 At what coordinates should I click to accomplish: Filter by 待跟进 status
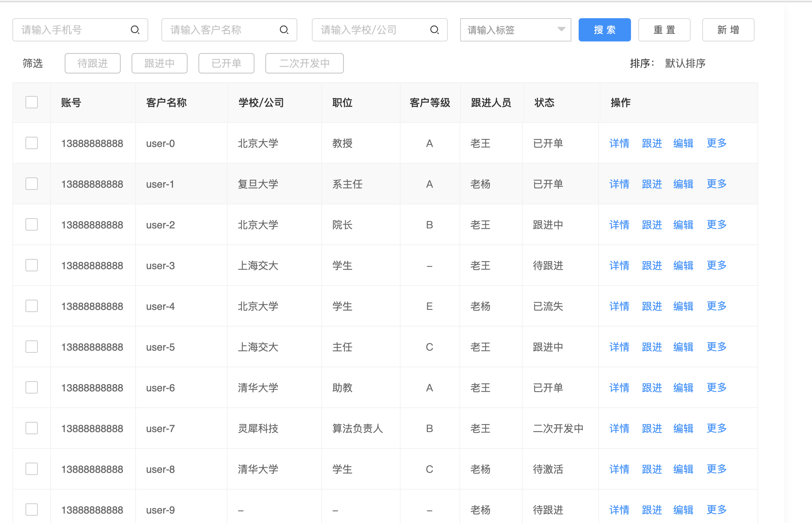point(93,63)
